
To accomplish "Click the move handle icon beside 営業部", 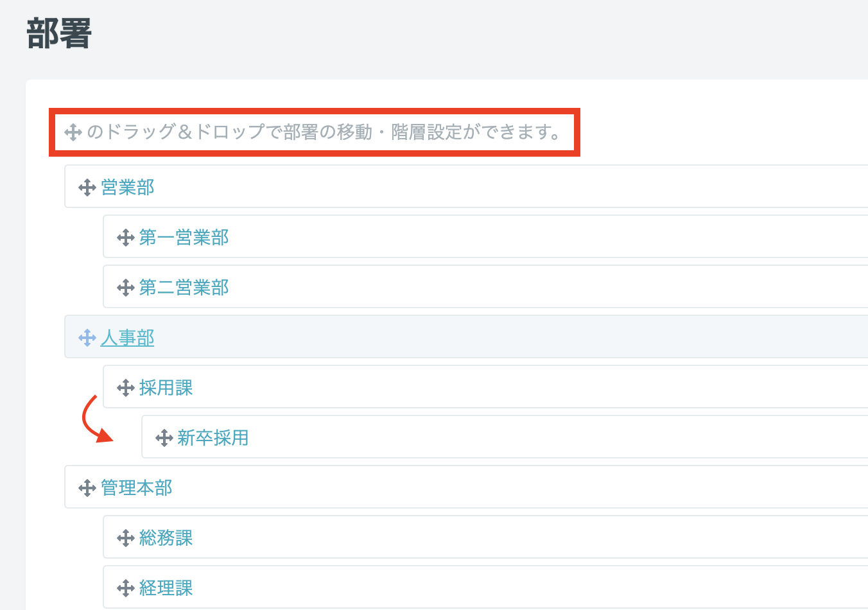I will (x=87, y=187).
